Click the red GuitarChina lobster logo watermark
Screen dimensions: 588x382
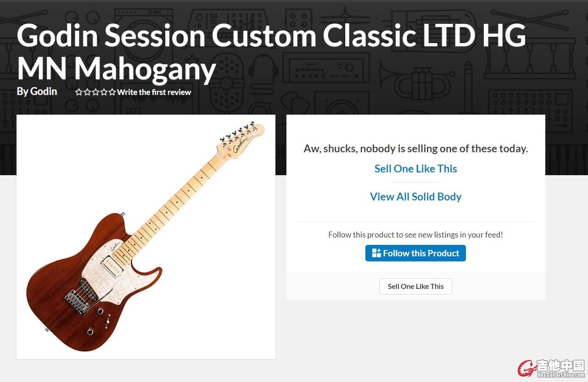527,368
